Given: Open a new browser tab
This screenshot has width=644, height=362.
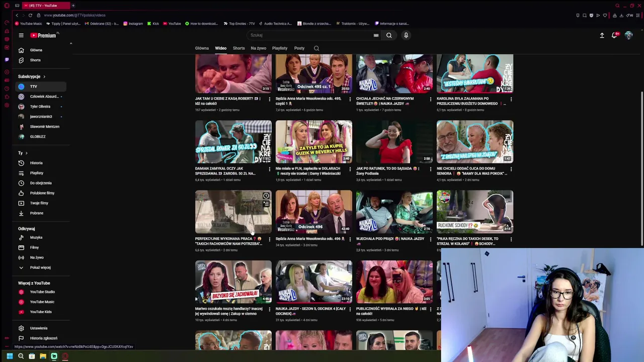Looking at the screenshot, I should (73, 6).
